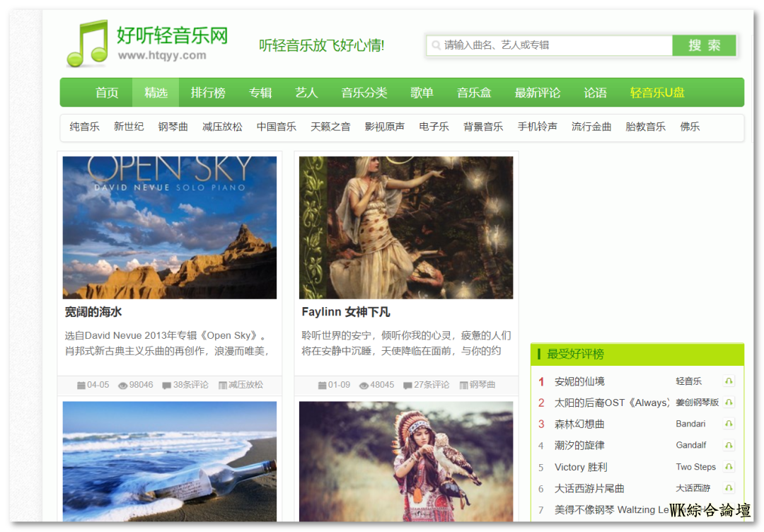Open song 安妮的仙境 in ranking list
The image size is (764, 532).
[x=579, y=381]
